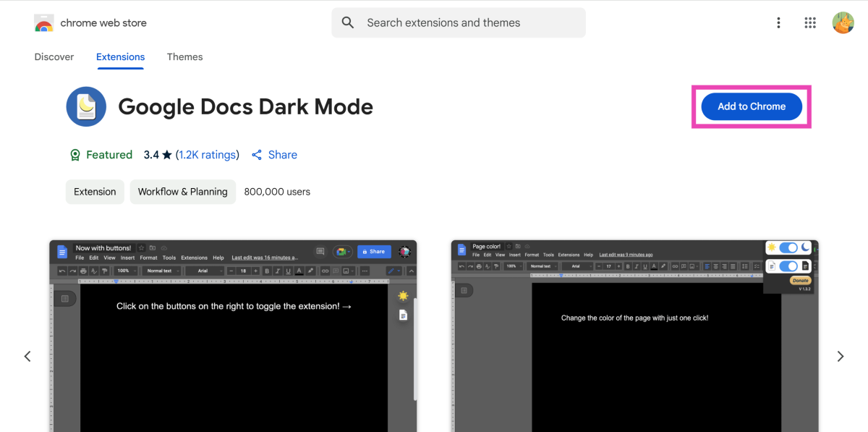Viewport: 868px width, 432px height.
Task: Select the Extensions tab
Action: point(120,56)
